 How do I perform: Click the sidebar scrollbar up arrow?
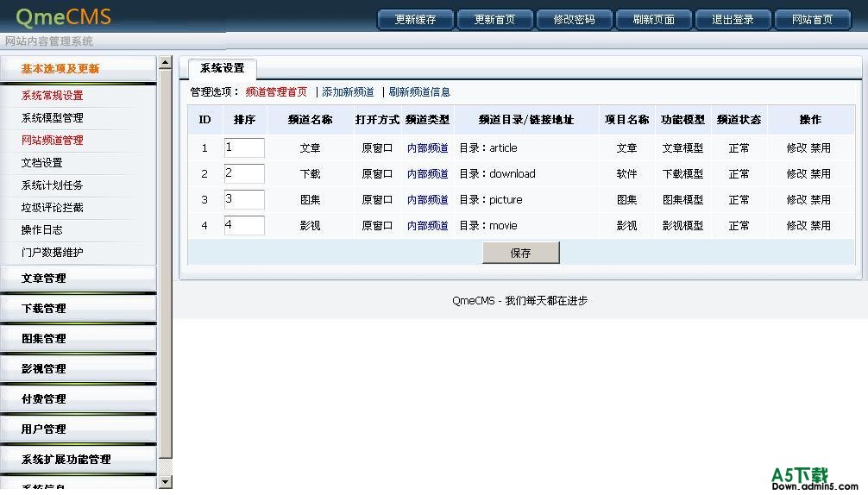point(166,63)
